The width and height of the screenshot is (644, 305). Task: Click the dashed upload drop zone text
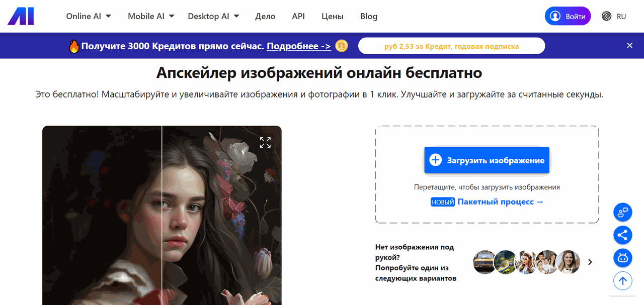pyautogui.click(x=487, y=187)
